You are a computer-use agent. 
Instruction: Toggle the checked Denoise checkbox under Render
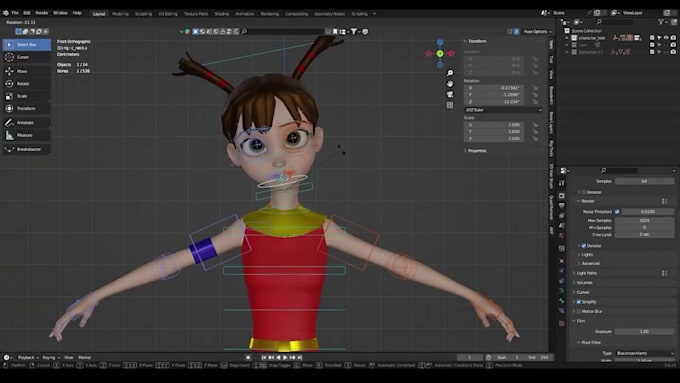coord(584,246)
